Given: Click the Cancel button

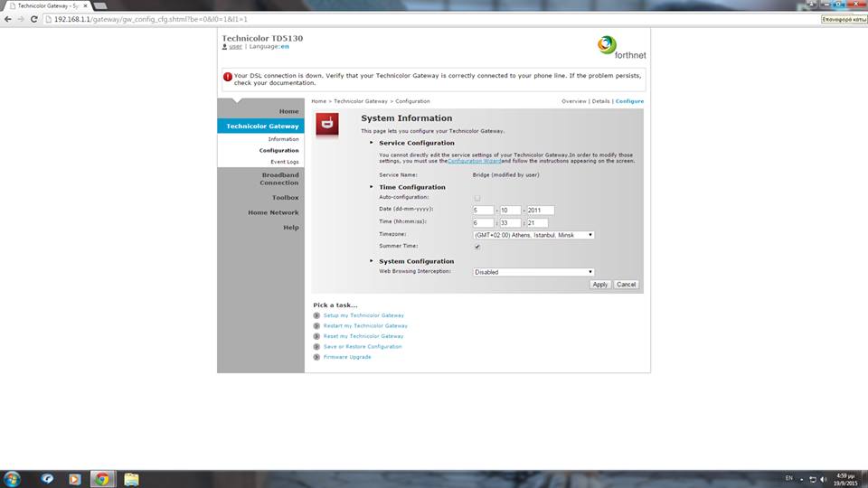Looking at the screenshot, I should 626,285.
